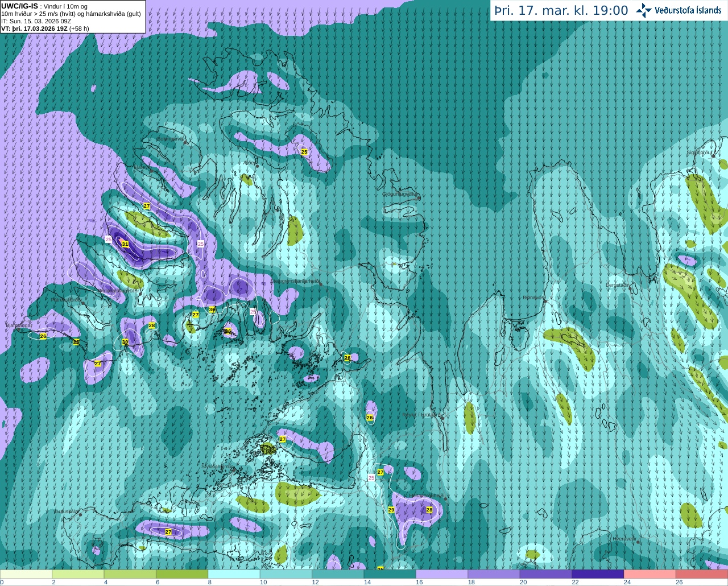Click the Gufuskálar station label
728x586 pixels.
click(66, 511)
